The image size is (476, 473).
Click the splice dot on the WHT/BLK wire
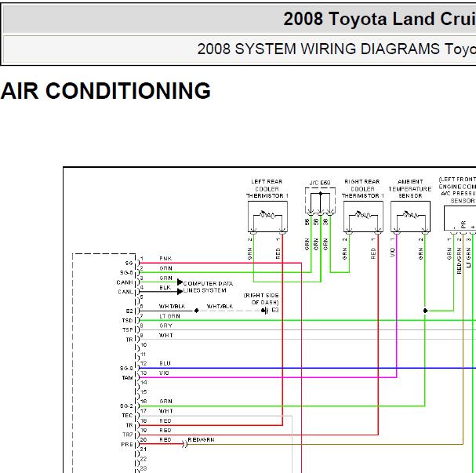(196, 311)
